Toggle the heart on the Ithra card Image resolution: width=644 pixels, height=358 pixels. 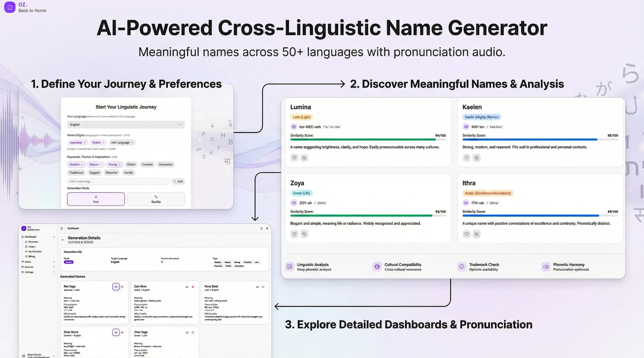pyautogui.click(x=466, y=234)
